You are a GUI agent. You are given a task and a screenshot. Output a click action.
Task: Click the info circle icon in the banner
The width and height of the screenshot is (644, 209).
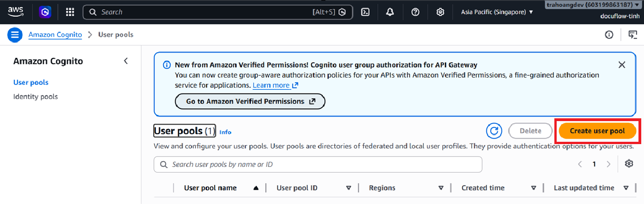pos(167,65)
